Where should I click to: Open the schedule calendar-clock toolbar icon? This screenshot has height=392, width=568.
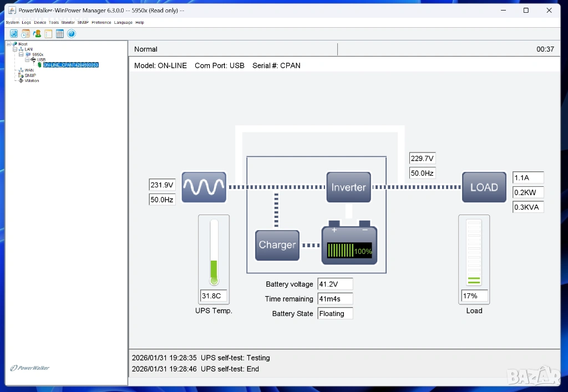(26, 34)
